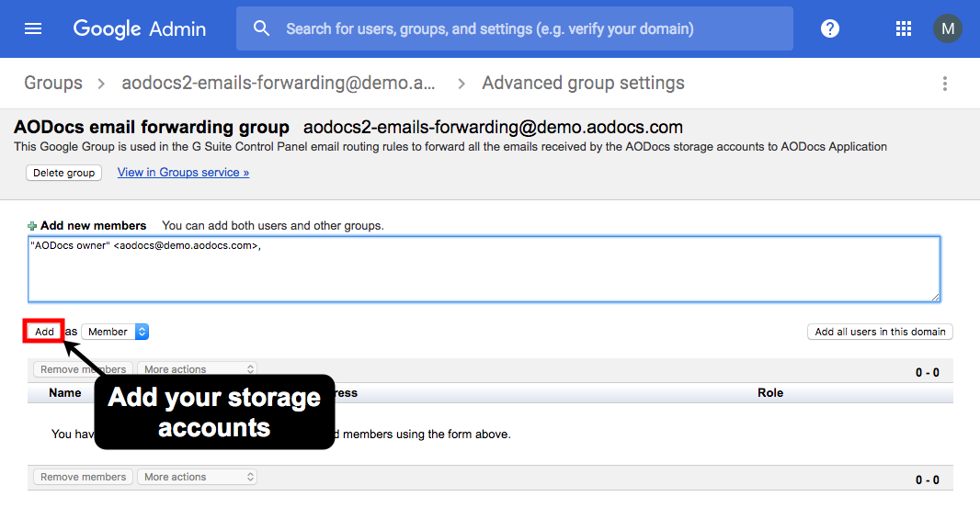This screenshot has height=508, width=980.
Task: Open the Google apps grid
Action: 903,28
